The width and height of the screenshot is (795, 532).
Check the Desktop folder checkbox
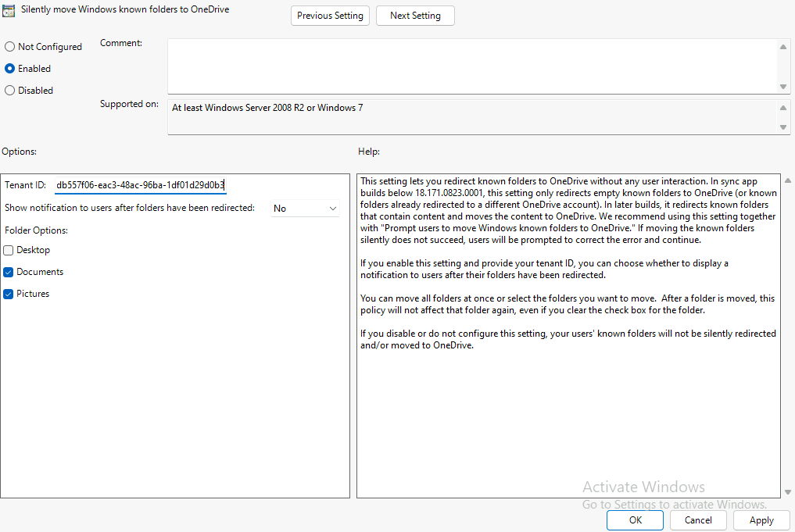click(x=8, y=250)
